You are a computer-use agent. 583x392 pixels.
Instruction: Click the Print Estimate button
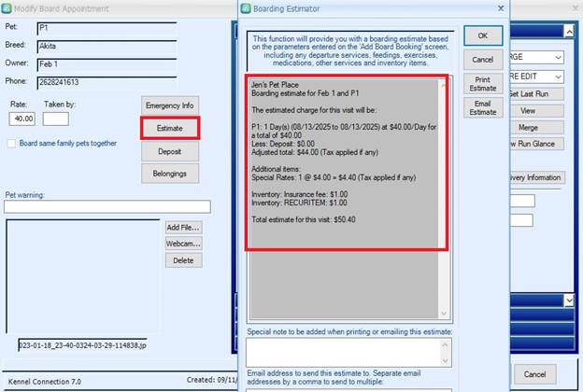483,84
